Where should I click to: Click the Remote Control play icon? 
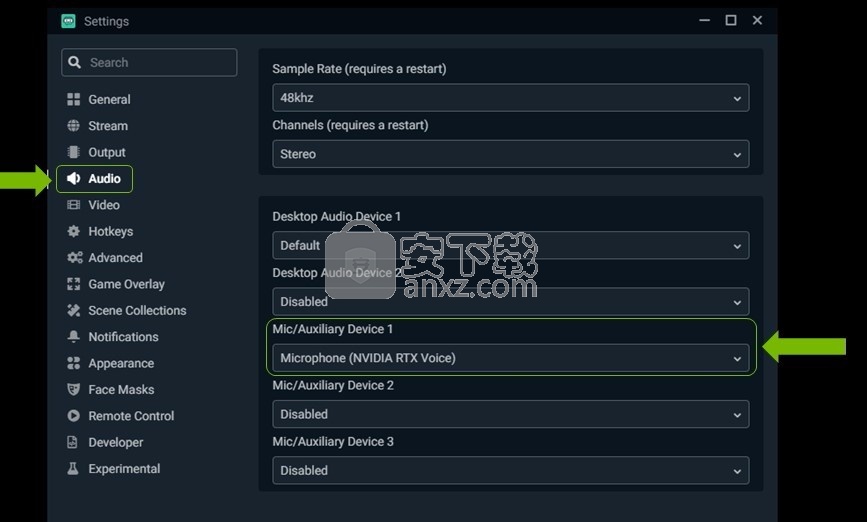(74, 416)
